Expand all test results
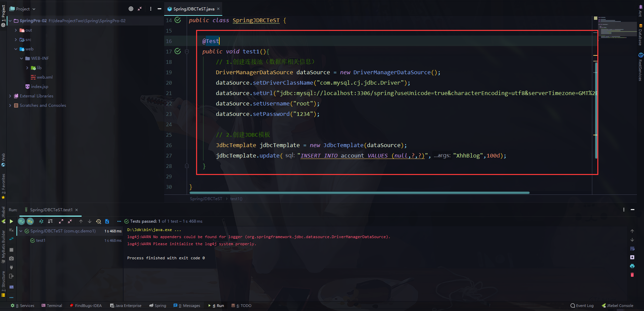Viewport: 644px width, 311px height. tap(61, 221)
